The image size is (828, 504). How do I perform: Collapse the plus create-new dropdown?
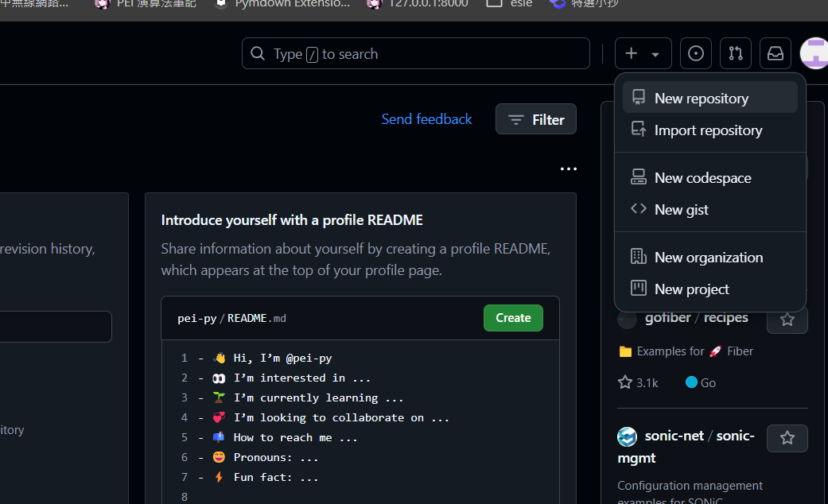point(643,53)
